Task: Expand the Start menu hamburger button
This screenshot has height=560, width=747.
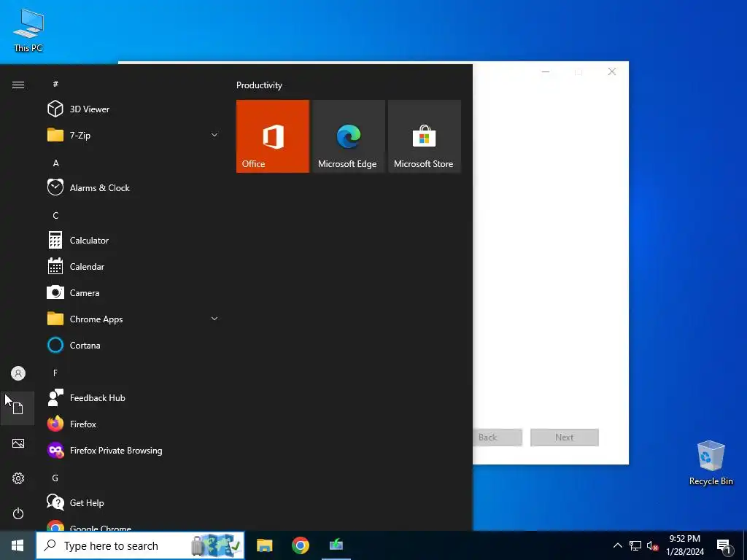Action: click(x=18, y=85)
